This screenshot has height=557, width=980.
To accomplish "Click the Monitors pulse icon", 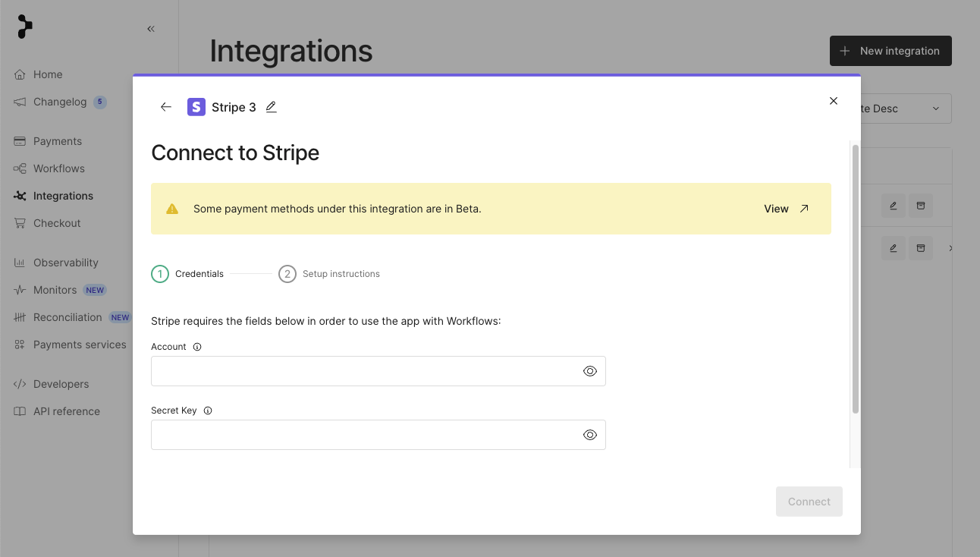I will click(20, 290).
